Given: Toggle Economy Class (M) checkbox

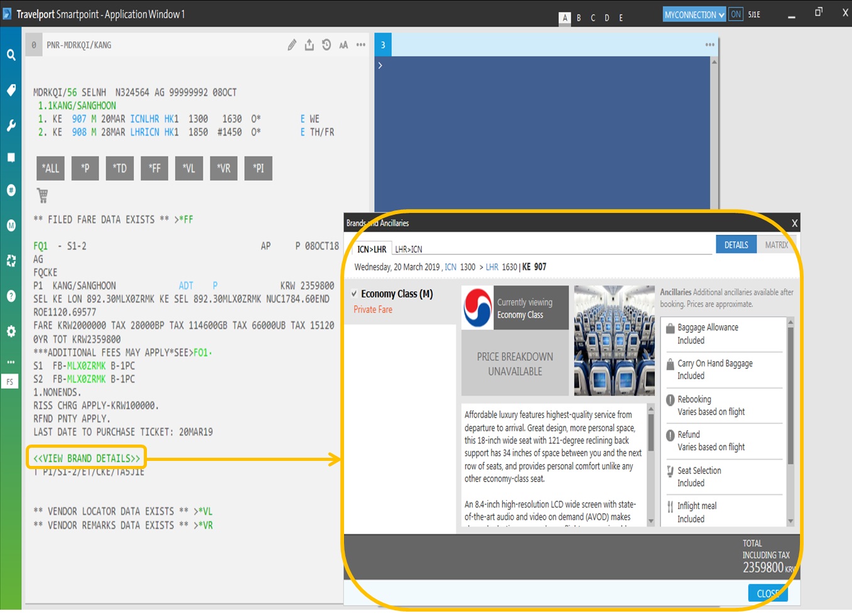Looking at the screenshot, I should [354, 294].
